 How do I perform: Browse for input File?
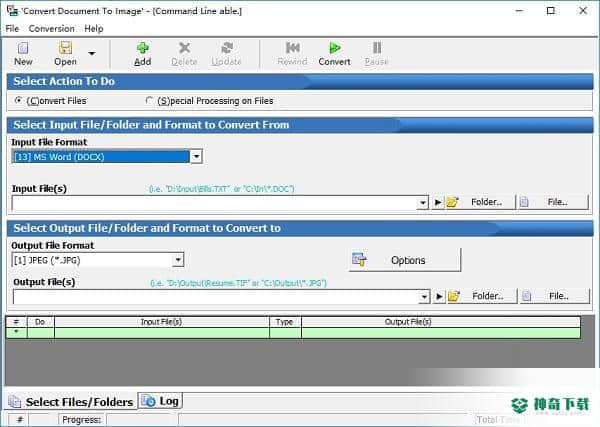tap(553, 202)
